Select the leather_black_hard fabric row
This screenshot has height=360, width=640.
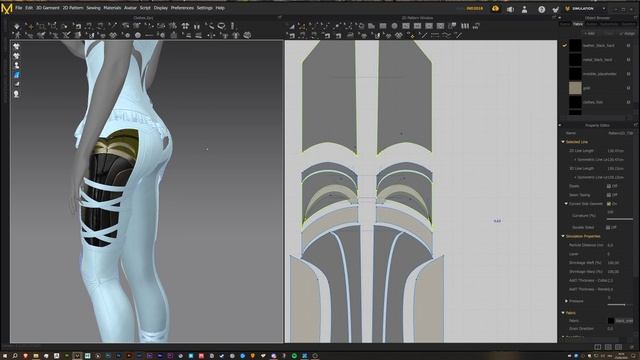pos(599,46)
